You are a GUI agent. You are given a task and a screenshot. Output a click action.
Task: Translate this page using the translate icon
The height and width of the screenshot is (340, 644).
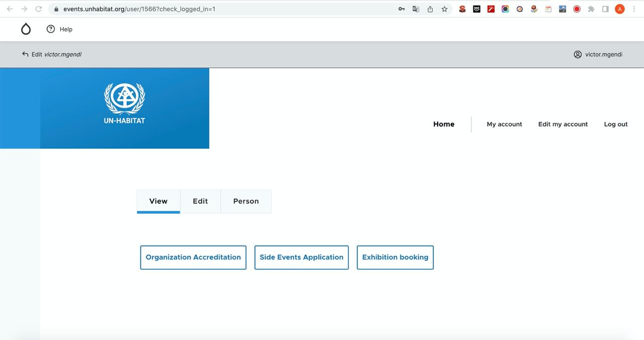point(416,9)
